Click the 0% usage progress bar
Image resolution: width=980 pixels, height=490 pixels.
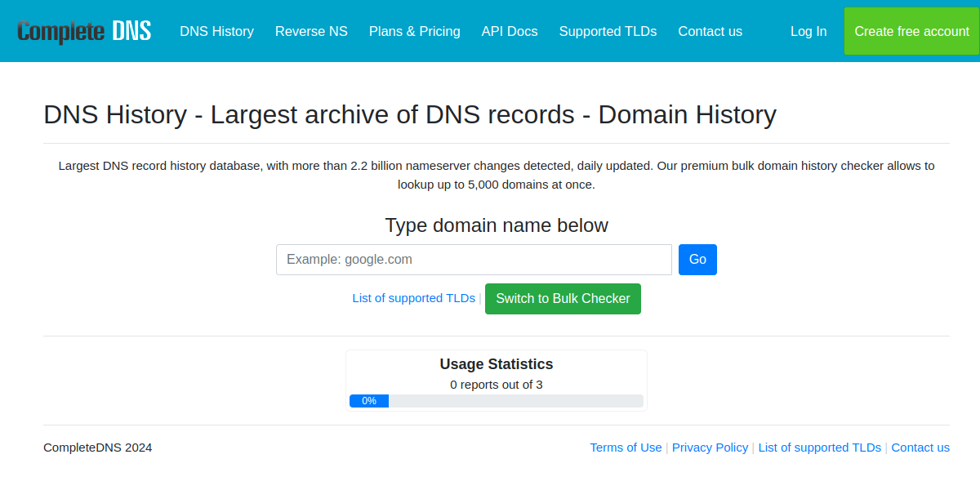496,401
